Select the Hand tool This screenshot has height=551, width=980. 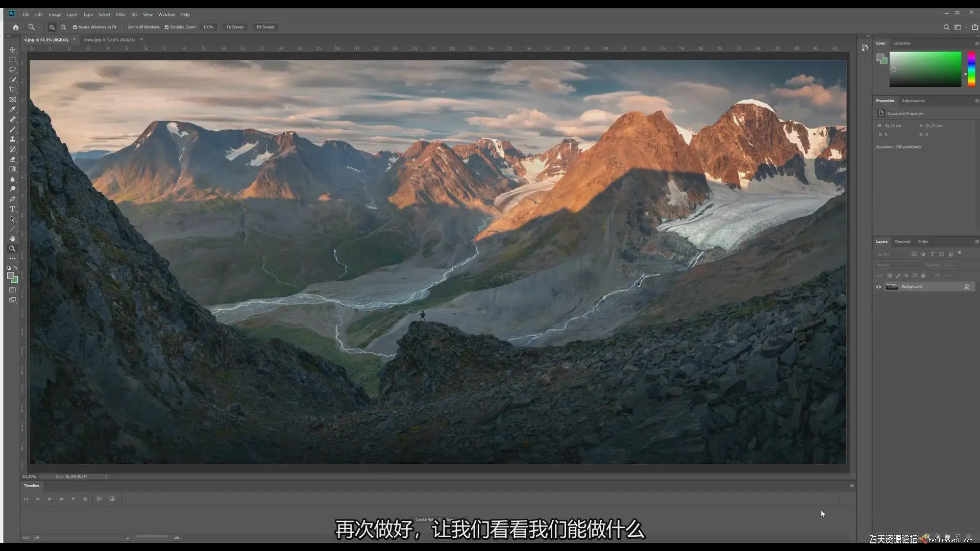[12, 239]
